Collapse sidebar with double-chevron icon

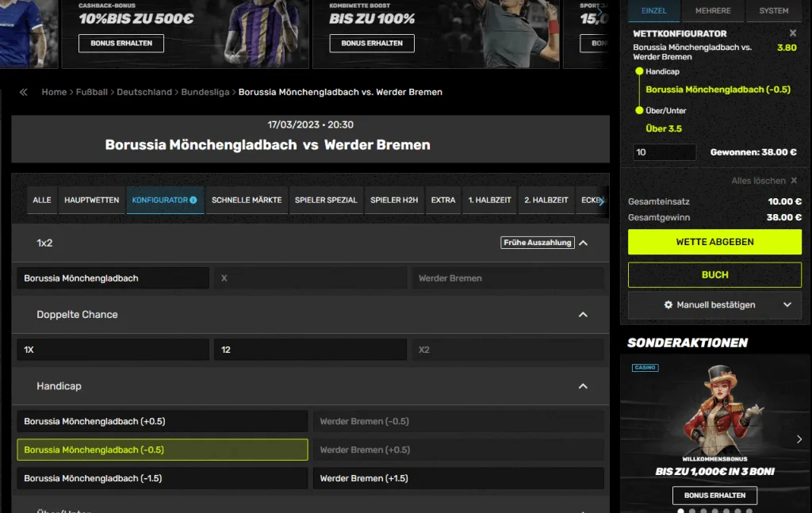coord(23,92)
